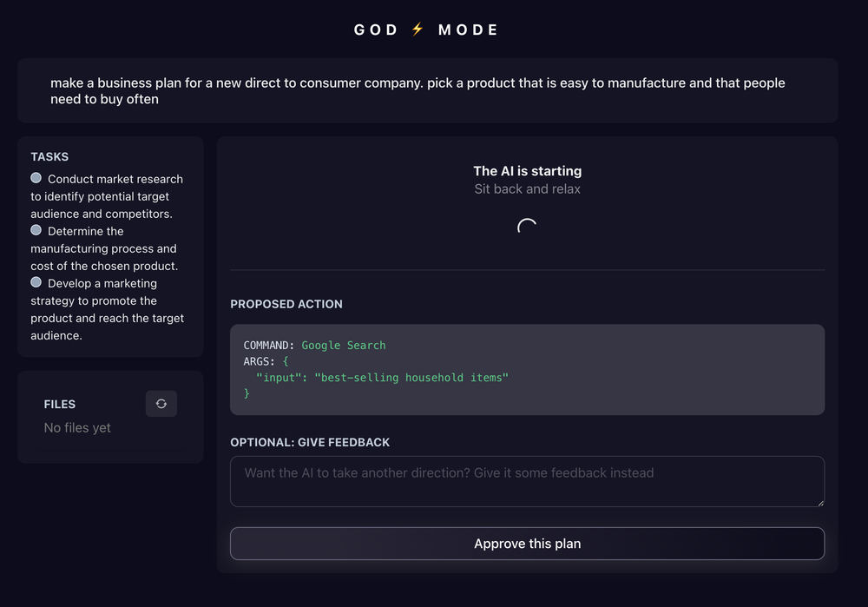Click inside the optional feedback text field
868x607 pixels.
pyautogui.click(x=527, y=481)
